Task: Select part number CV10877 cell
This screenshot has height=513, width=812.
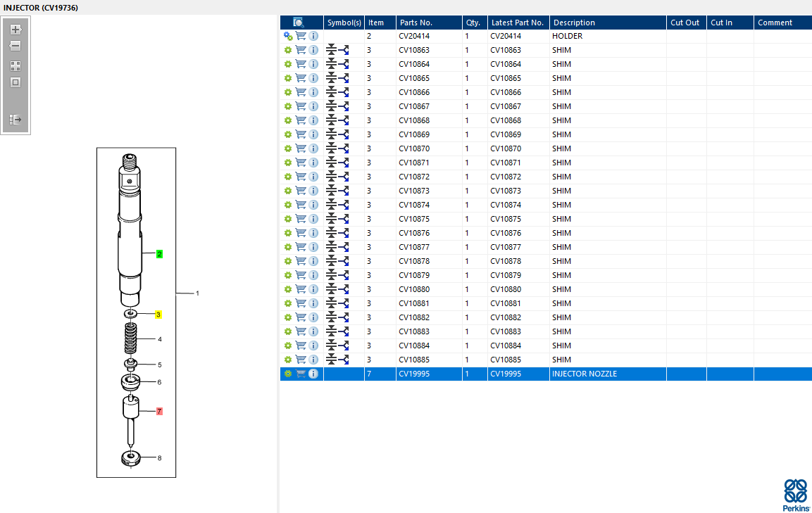Action: [429, 247]
